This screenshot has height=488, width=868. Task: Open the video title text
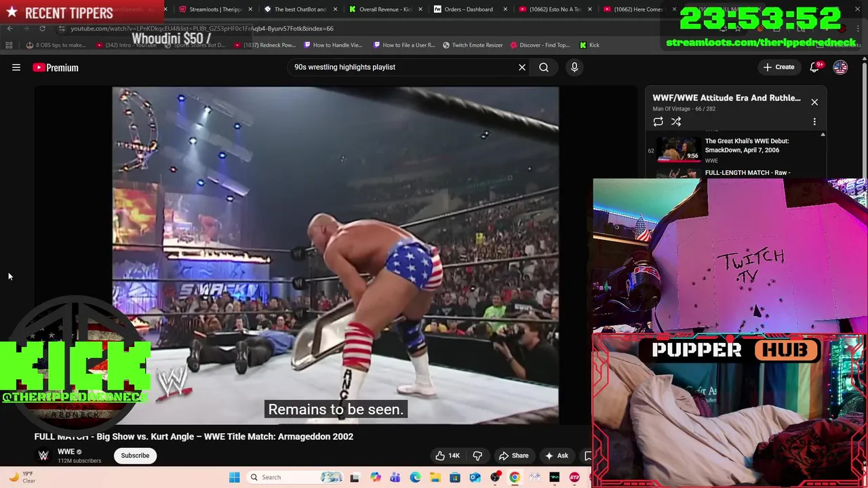pos(194,436)
